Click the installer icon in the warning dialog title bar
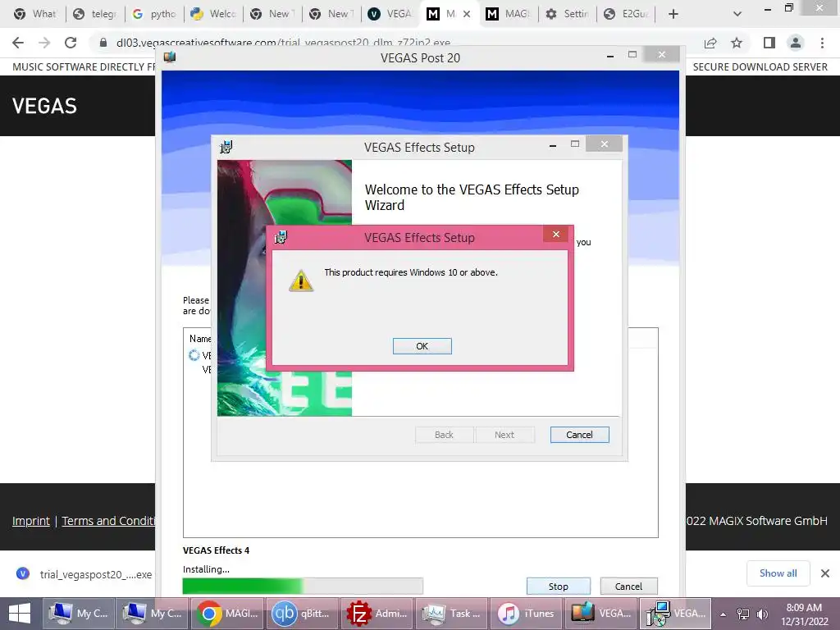The image size is (840, 630). (281, 237)
